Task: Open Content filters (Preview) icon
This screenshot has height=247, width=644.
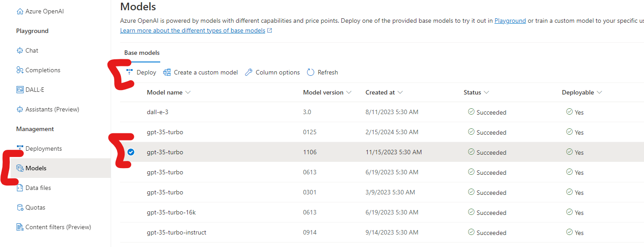Action: pos(20,227)
